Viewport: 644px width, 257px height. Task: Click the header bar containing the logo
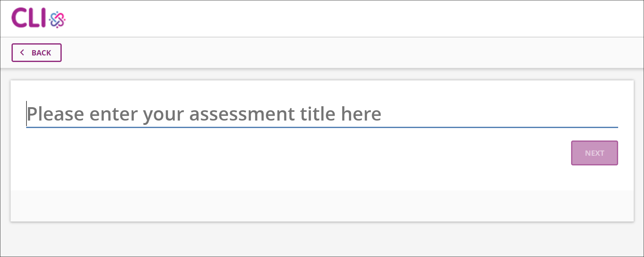pyautogui.click(x=322, y=18)
